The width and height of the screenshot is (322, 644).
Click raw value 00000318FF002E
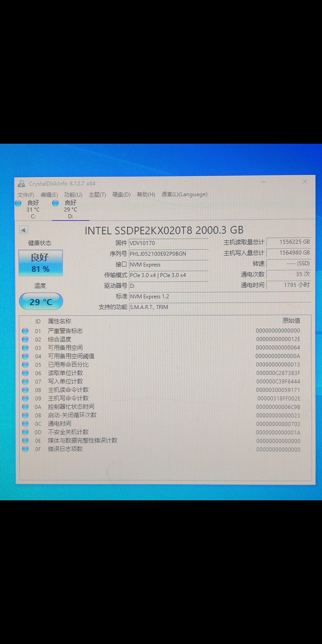(279, 398)
